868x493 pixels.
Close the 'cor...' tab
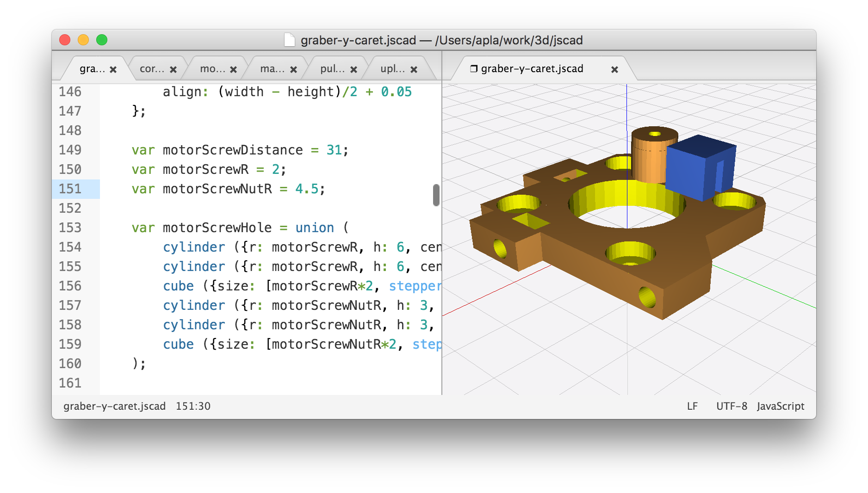coord(174,69)
